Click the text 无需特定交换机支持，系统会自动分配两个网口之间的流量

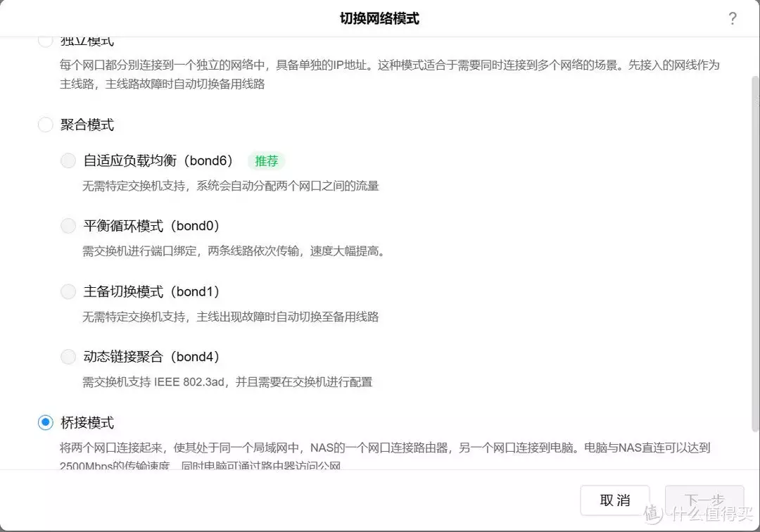(x=231, y=186)
